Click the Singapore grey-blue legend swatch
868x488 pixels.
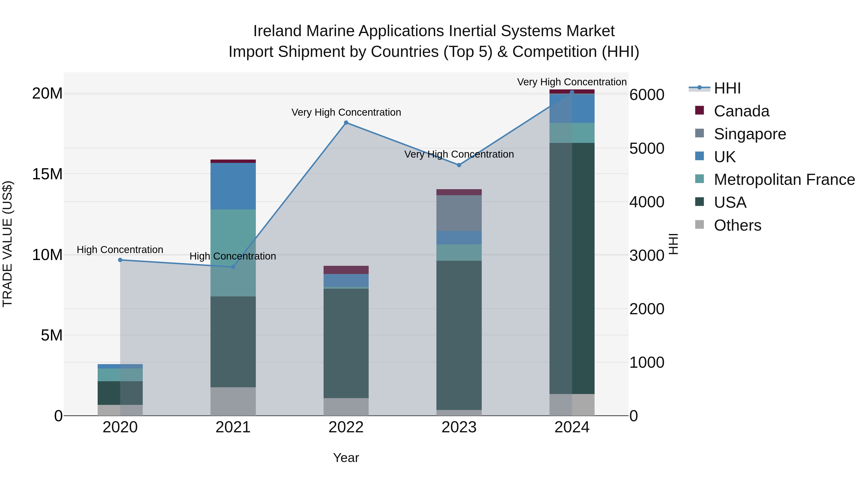click(x=699, y=133)
